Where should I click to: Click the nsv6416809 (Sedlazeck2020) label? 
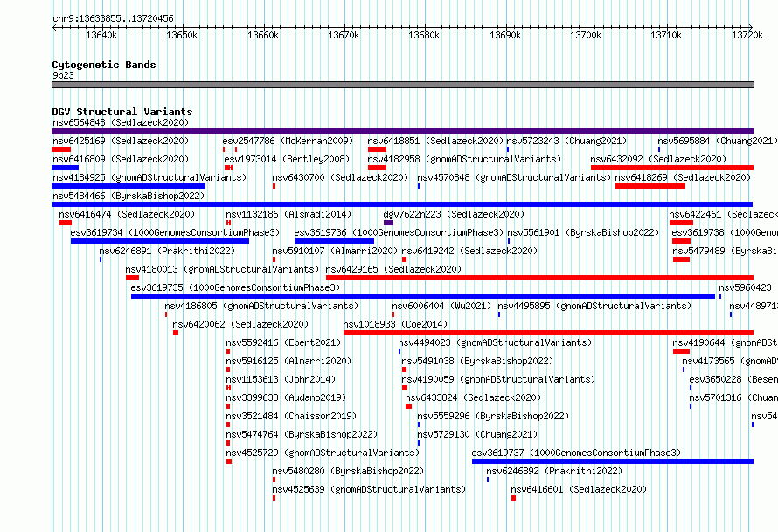(121, 159)
